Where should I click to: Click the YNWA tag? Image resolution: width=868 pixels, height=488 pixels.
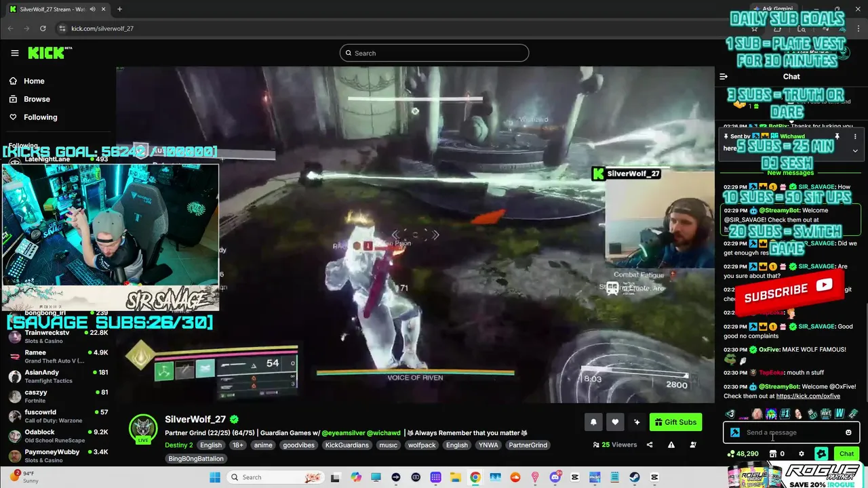tap(488, 445)
